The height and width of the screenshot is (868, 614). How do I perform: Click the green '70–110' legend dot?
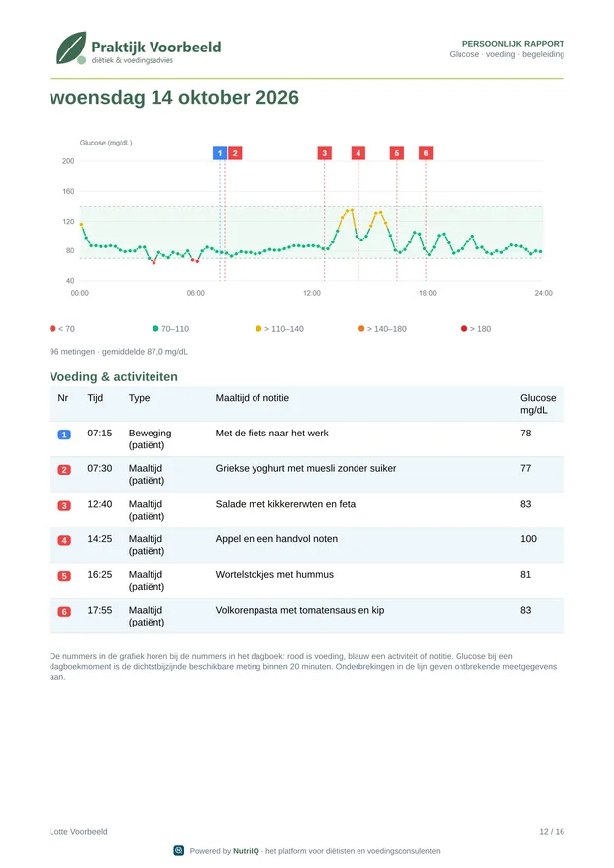pos(155,329)
